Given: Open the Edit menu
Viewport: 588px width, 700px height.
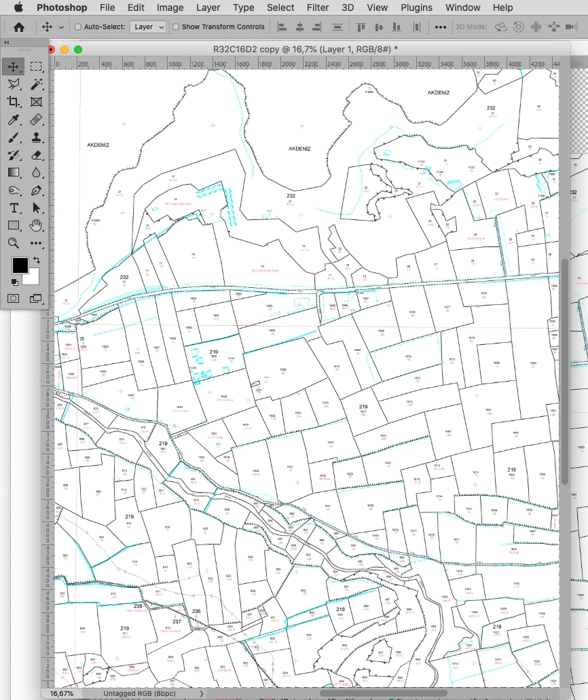Looking at the screenshot, I should (136, 7).
